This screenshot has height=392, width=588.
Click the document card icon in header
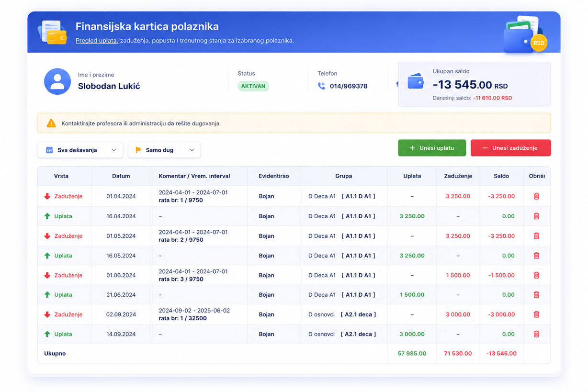point(52,32)
